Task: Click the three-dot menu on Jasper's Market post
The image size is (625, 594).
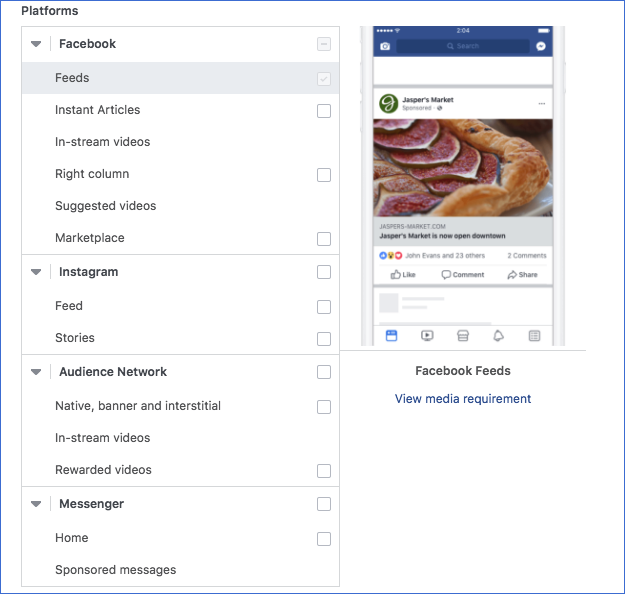Action: 542,103
